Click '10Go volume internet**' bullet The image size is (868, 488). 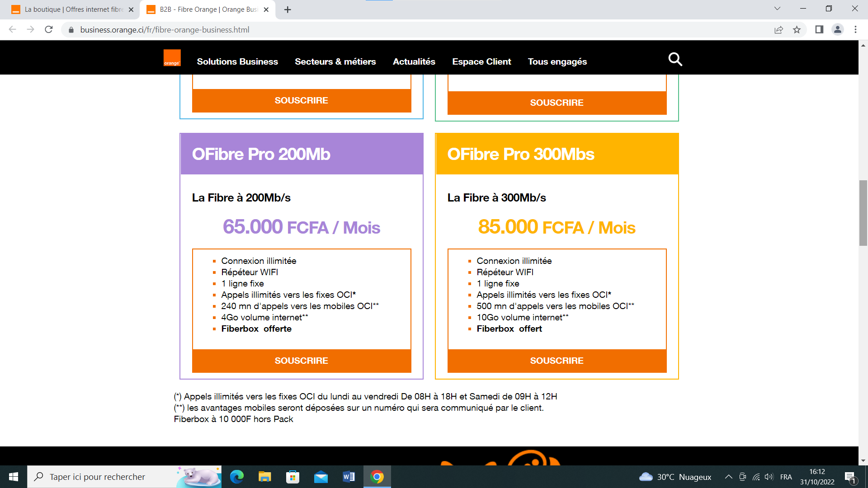click(x=523, y=317)
